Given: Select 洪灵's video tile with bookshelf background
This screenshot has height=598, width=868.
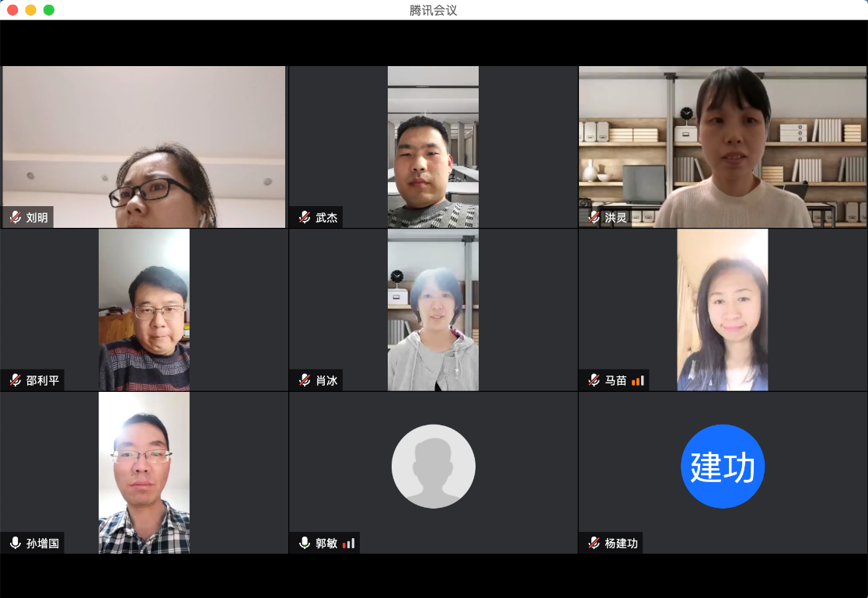Looking at the screenshot, I should coord(723,146).
